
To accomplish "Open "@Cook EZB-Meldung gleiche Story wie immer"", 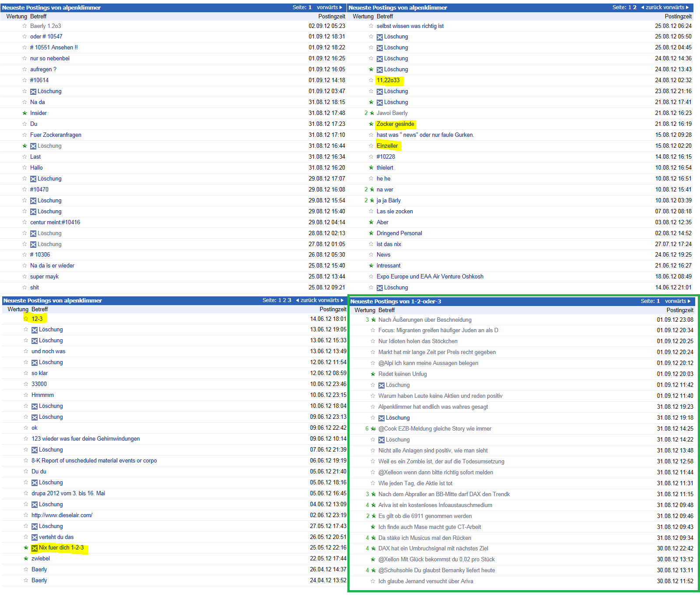I will pos(435,429).
